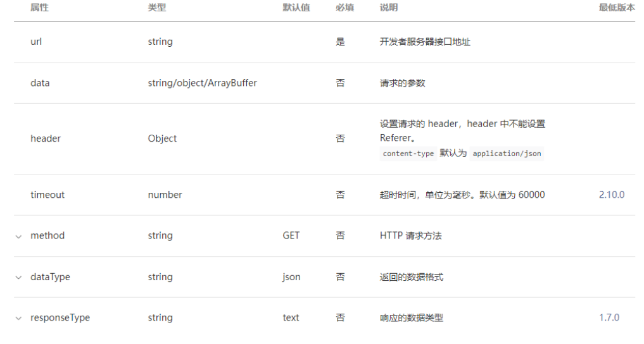Select the application/json code snippet
Image resolution: width=644 pixels, height=344 pixels.
(x=507, y=154)
